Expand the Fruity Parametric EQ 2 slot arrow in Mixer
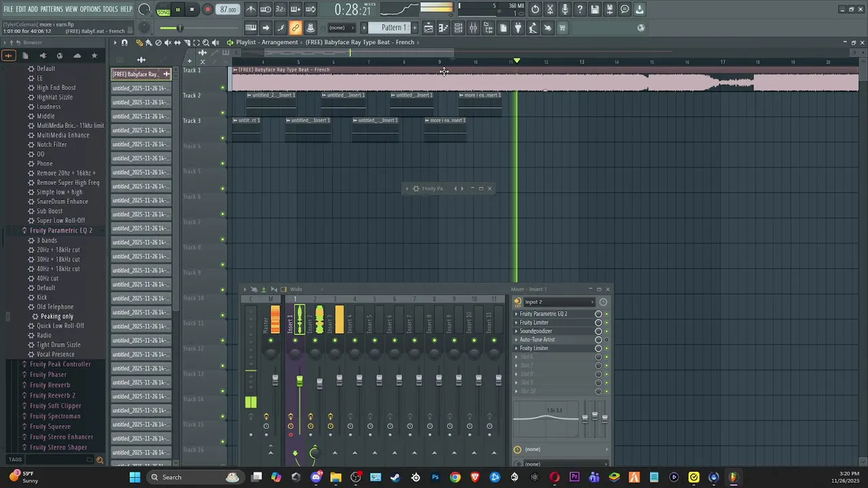 pyautogui.click(x=516, y=314)
